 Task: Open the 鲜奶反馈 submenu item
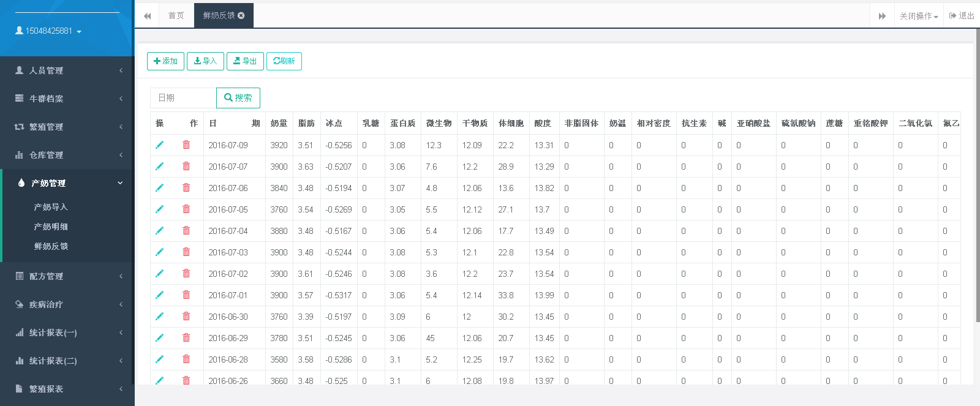click(x=51, y=246)
